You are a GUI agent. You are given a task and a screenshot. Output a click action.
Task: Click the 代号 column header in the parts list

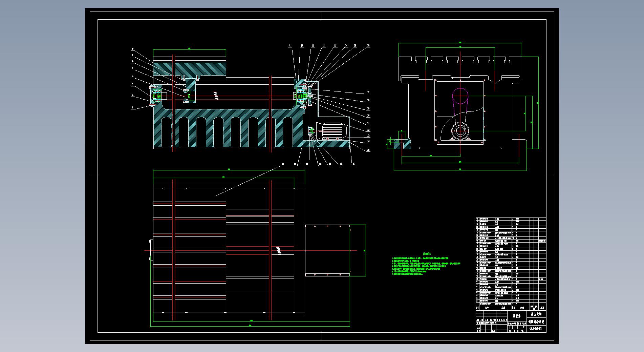pyautogui.click(x=487, y=308)
